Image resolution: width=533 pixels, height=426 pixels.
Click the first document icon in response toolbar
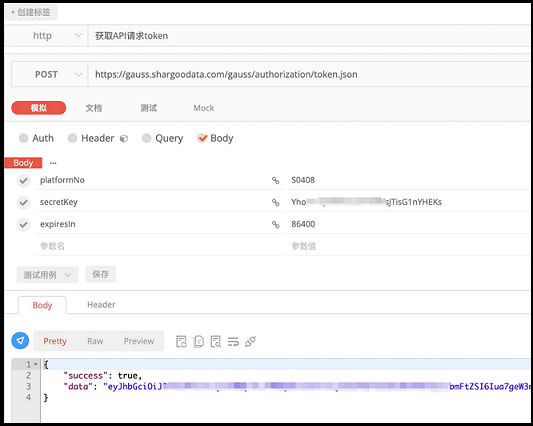(x=181, y=341)
